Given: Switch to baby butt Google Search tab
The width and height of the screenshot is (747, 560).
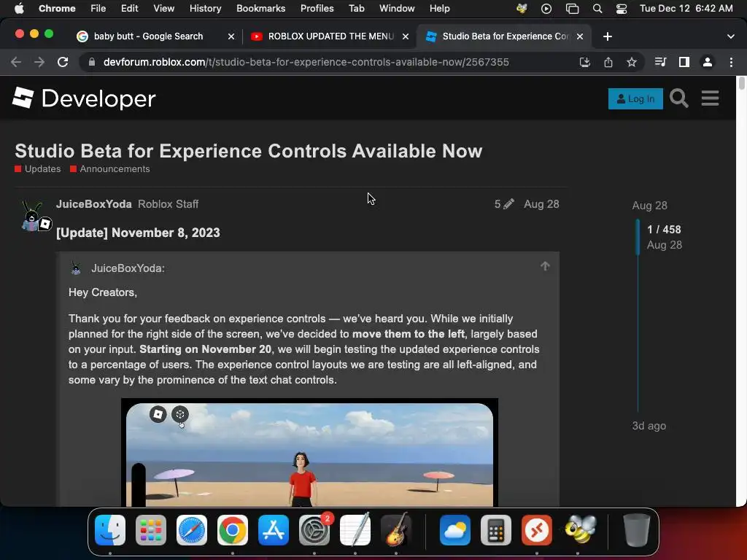Looking at the screenshot, I should [x=148, y=36].
